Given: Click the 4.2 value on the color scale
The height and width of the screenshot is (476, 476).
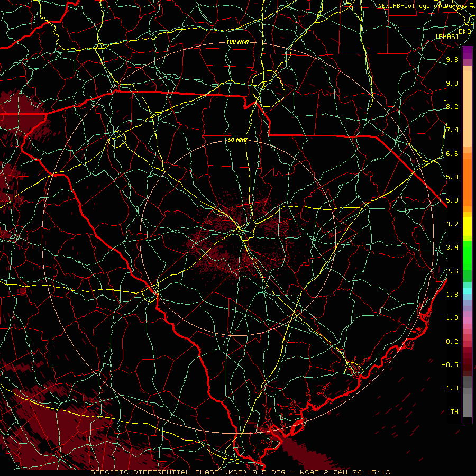Looking at the screenshot, I should point(452,224).
